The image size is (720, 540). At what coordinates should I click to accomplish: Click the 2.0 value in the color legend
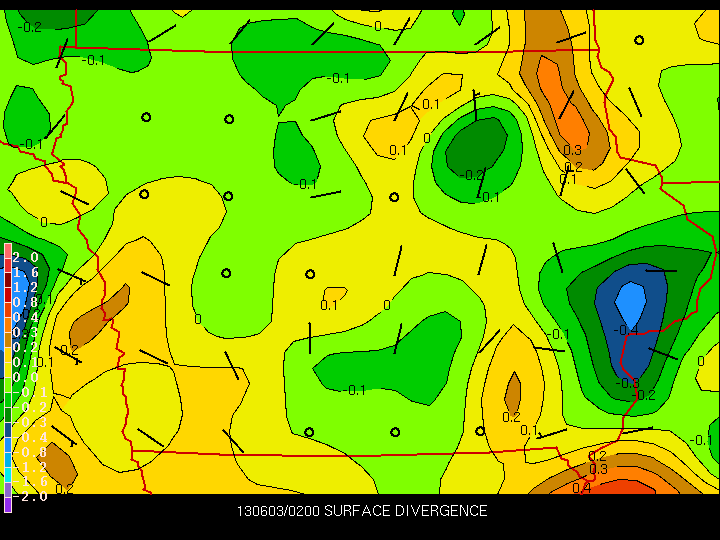25,257
